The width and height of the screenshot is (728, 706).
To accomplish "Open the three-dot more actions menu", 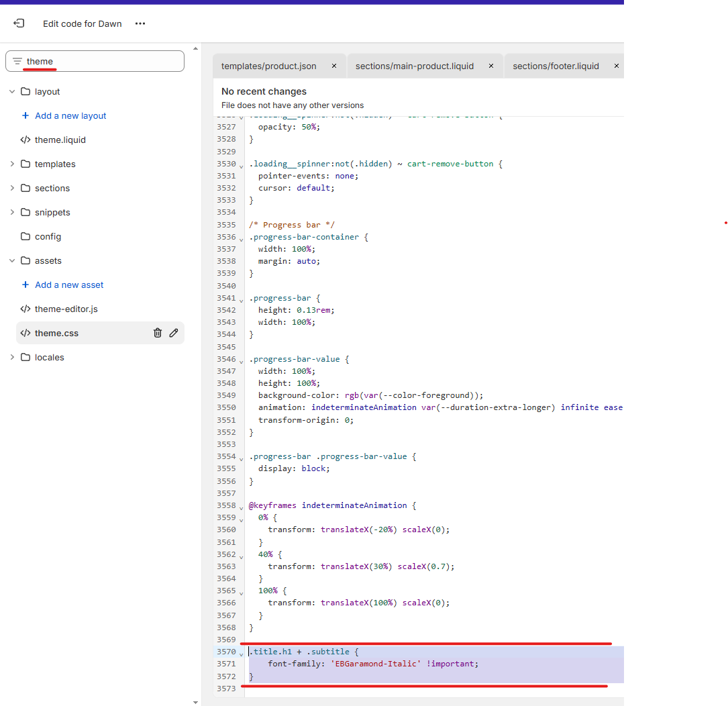I will pyautogui.click(x=140, y=23).
